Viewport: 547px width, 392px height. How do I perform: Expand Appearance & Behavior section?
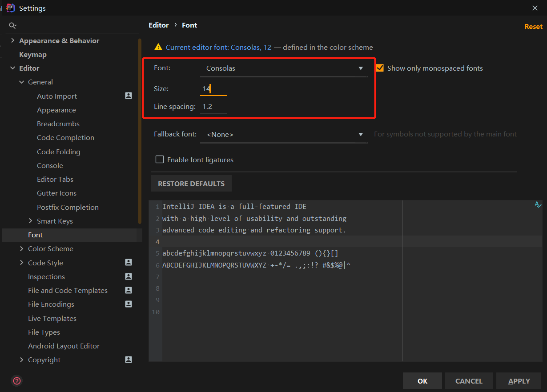(12, 40)
